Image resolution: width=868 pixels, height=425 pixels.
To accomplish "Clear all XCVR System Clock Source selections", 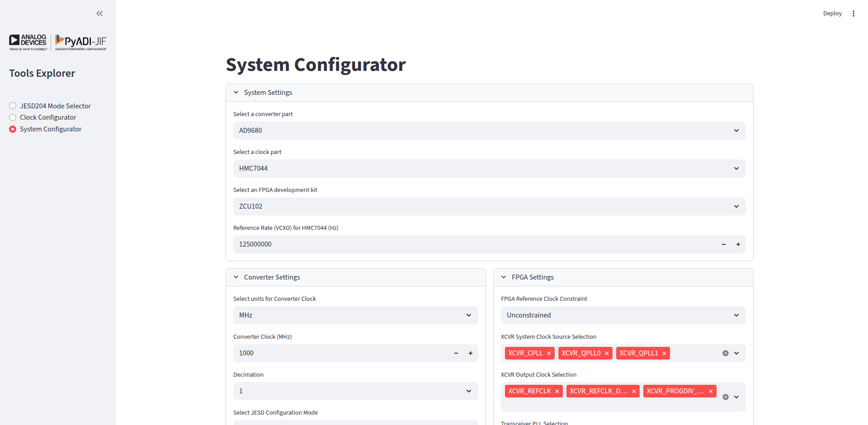I will (725, 353).
